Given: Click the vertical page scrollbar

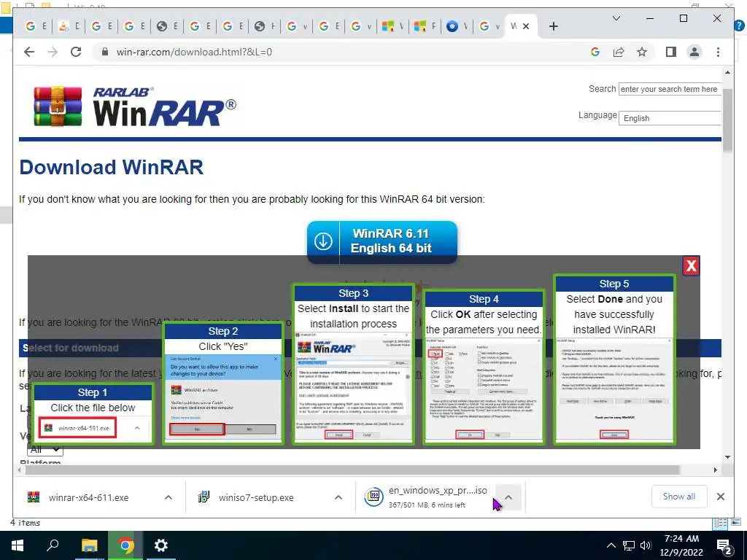Looking at the screenshot, I should click(727, 122).
